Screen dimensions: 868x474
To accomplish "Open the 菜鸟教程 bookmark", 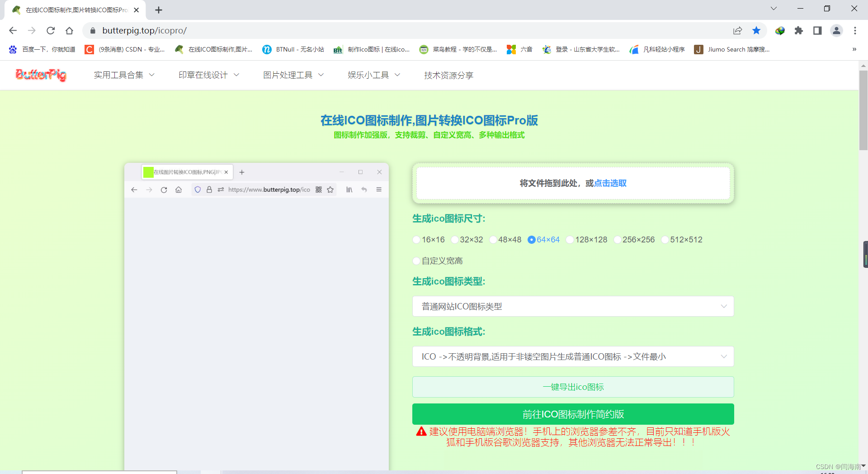I will click(458, 49).
